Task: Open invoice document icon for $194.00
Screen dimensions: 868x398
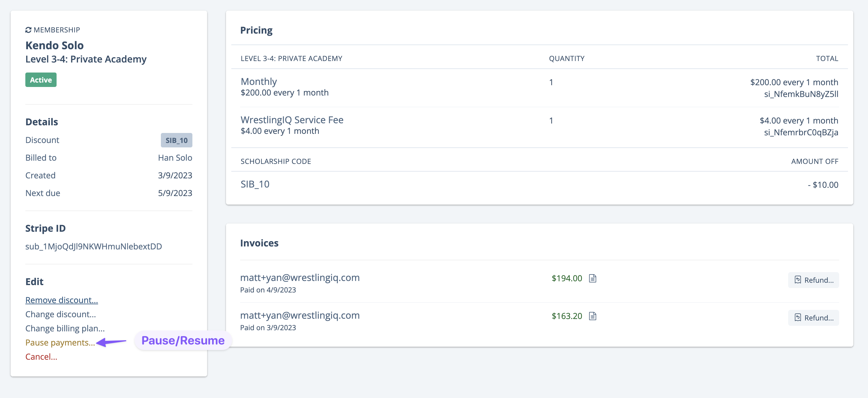Action: coord(593,278)
